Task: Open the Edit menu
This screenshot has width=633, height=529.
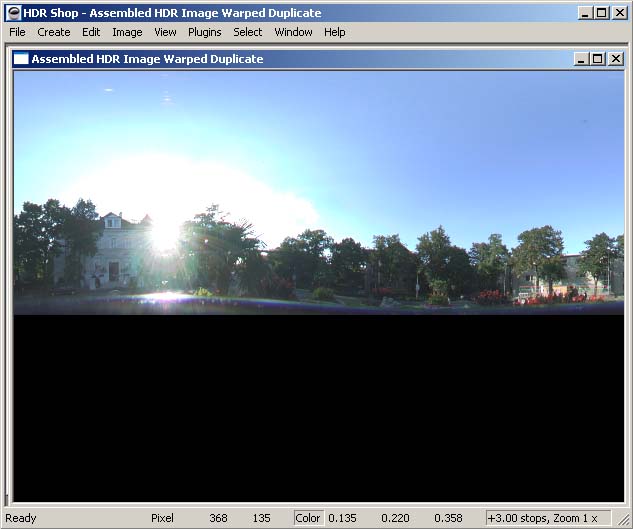Action: pos(91,32)
